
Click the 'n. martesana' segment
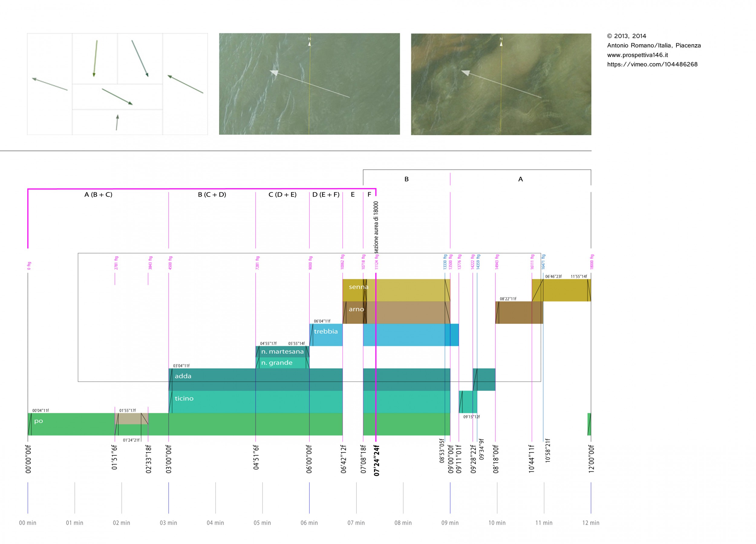282,351
